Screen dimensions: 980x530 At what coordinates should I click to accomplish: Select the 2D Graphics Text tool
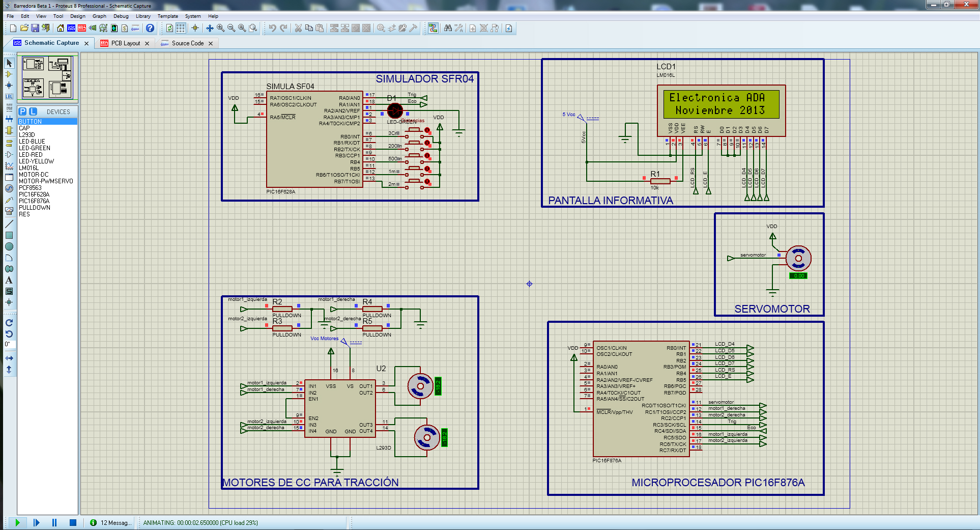(x=9, y=281)
